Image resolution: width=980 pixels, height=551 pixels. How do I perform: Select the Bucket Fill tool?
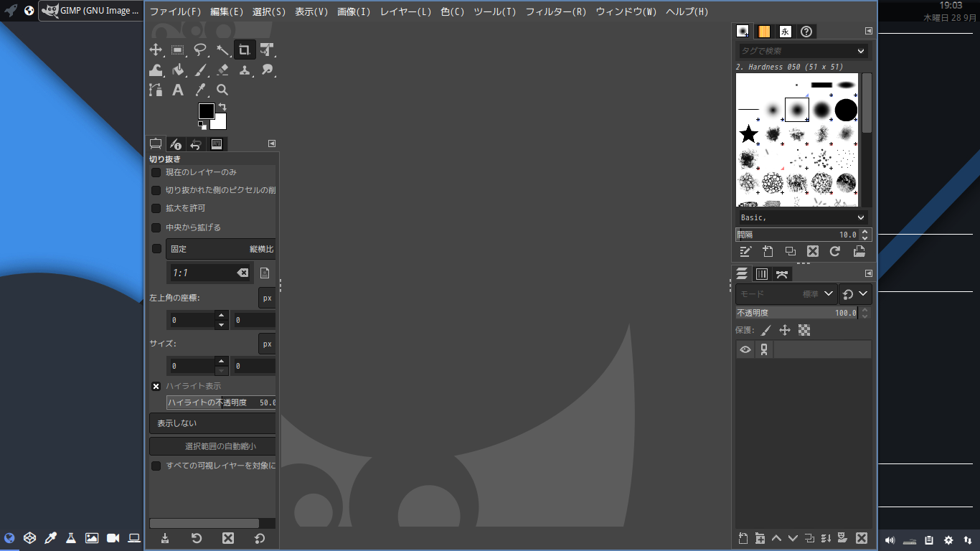[178, 70]
